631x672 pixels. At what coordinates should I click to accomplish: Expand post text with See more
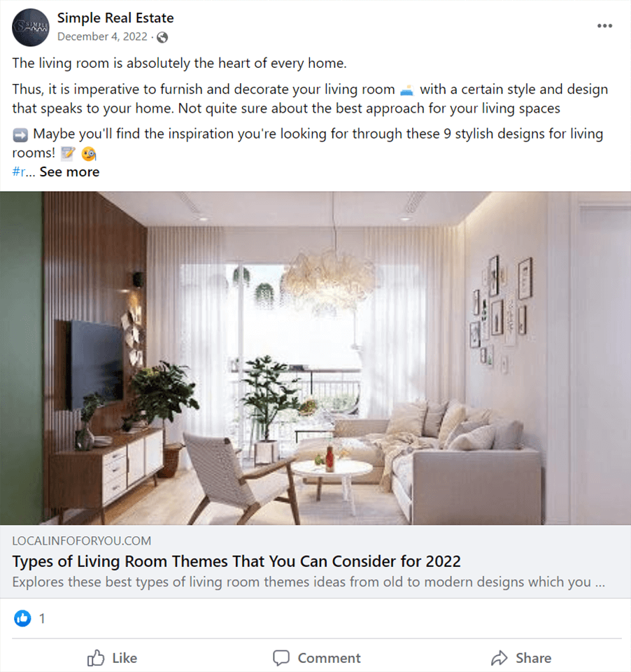[x=69, y=172]
